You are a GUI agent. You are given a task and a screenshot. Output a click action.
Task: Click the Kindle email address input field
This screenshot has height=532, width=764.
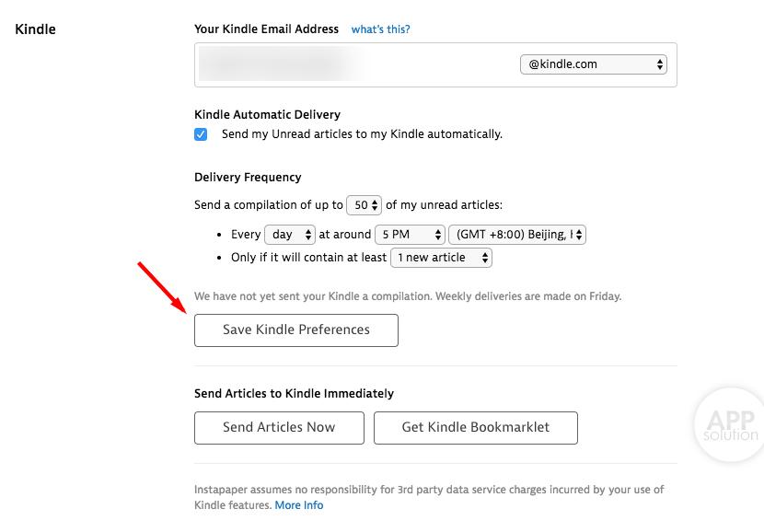click(354, 64)
